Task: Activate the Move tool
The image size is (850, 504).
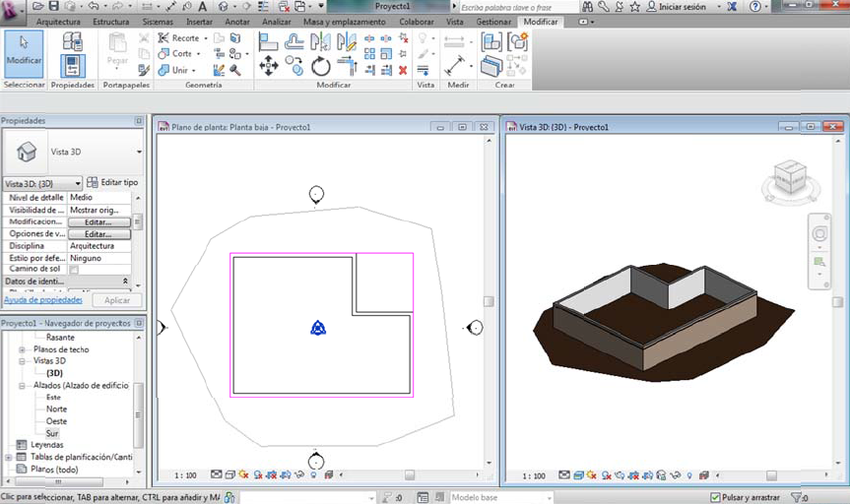Action: pyautogui.click(x=268, y=66)
